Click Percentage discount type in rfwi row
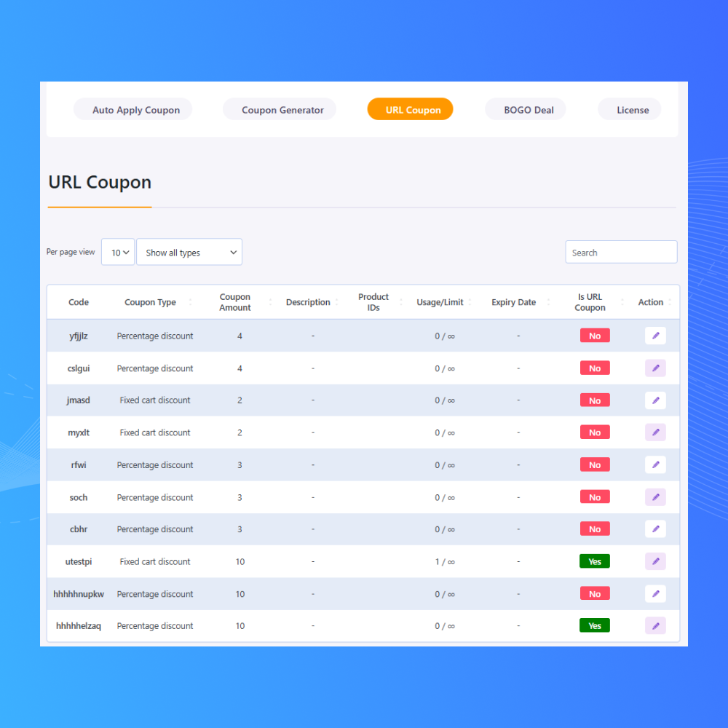 click(x=155, y=465)
